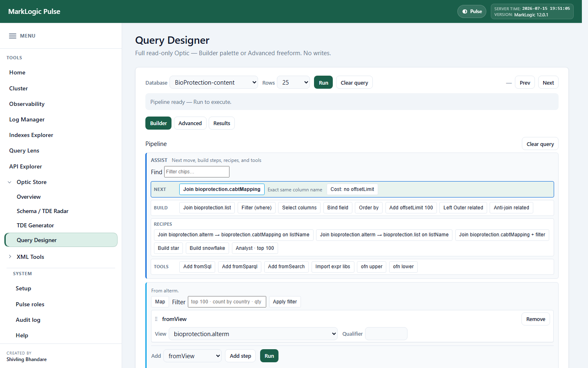Open Setup under System
Viewport: 588px width, 368px height.
click(x=23, y=288)
